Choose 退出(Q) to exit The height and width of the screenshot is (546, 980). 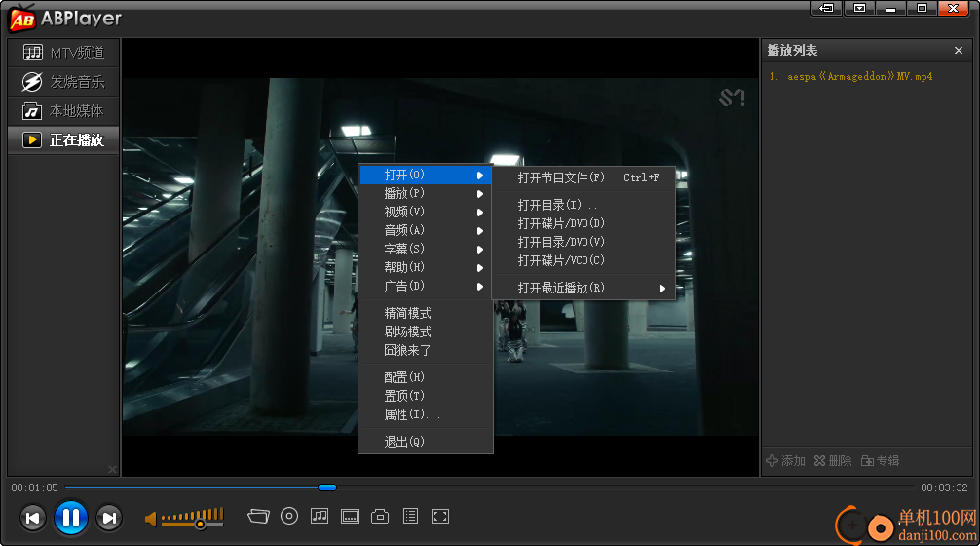(426, 442)
